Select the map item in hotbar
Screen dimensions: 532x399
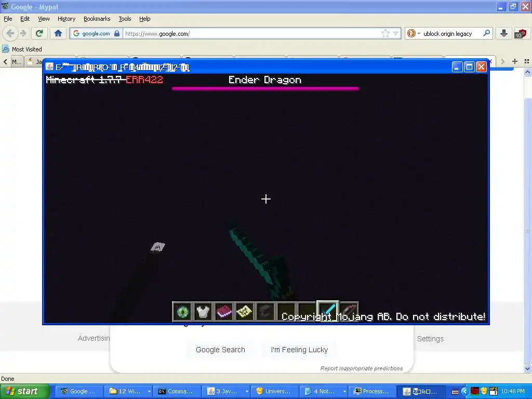[244, 312]
